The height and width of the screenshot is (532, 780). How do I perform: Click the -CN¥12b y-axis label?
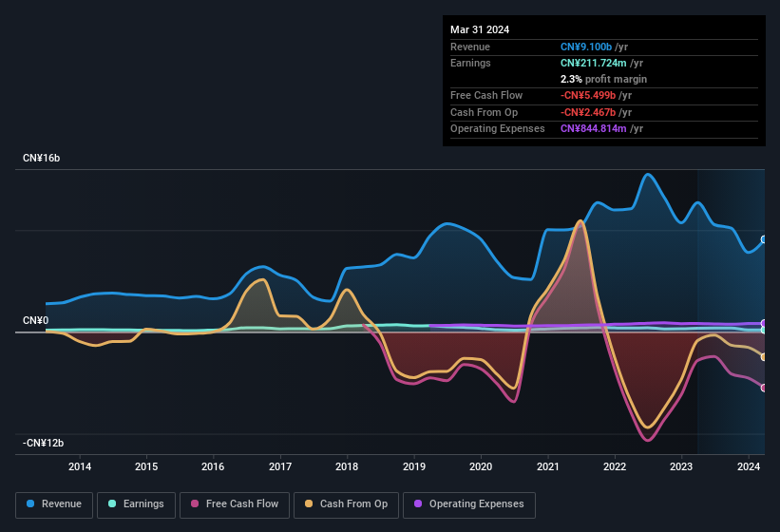[44, 443]
